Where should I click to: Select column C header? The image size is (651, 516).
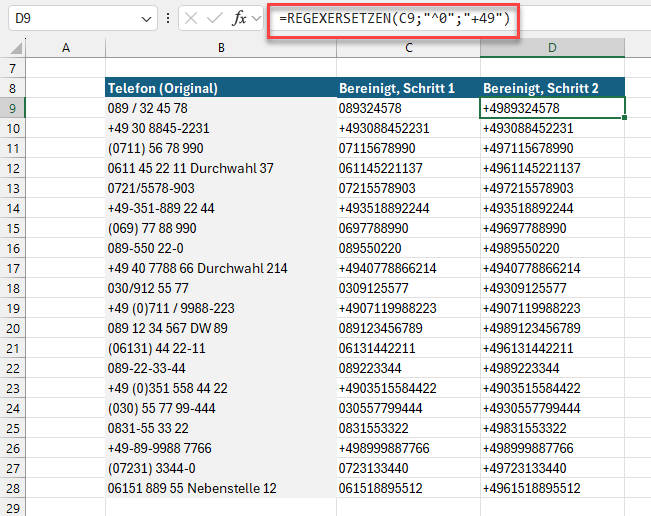[408, 48]
